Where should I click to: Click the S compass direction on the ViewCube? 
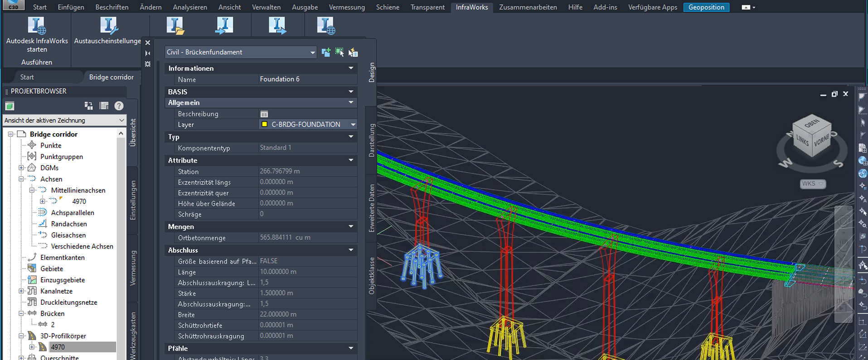[839, 163]
